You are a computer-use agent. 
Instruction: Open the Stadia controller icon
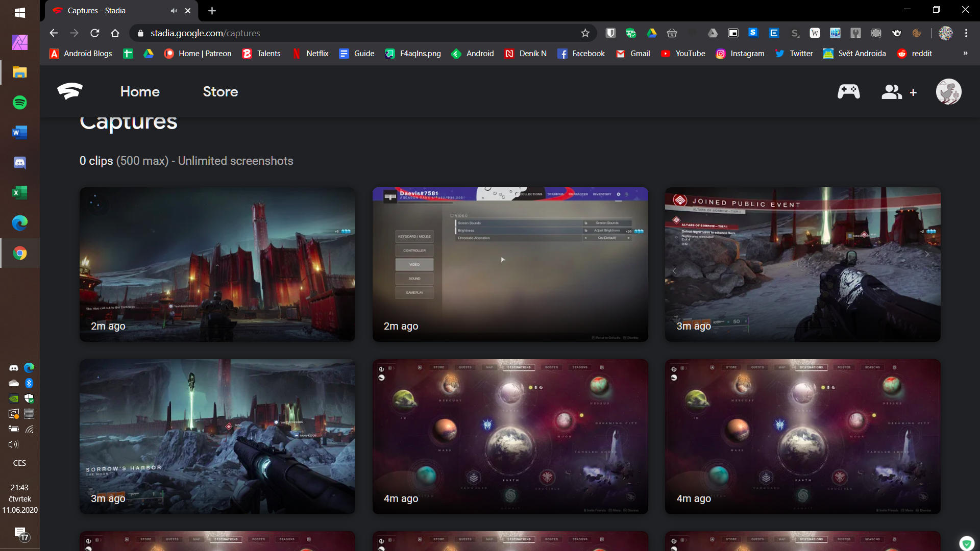[x=848, y=92]
